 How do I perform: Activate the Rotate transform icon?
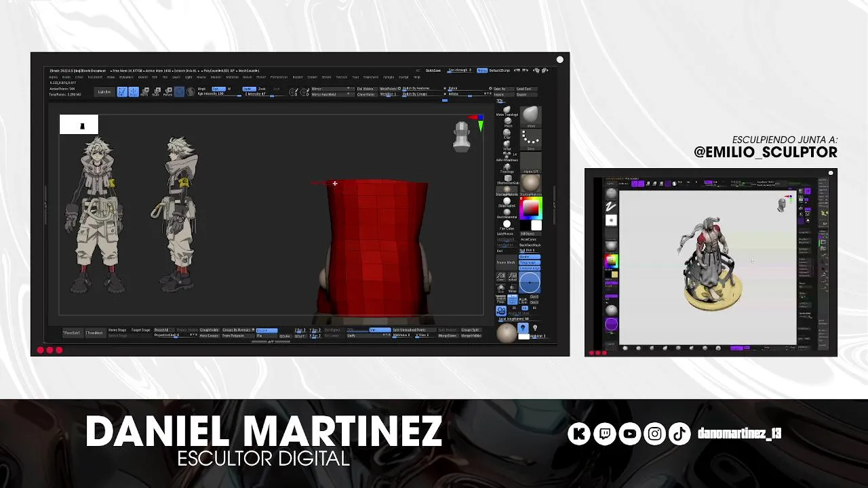[x=167, y=91]
